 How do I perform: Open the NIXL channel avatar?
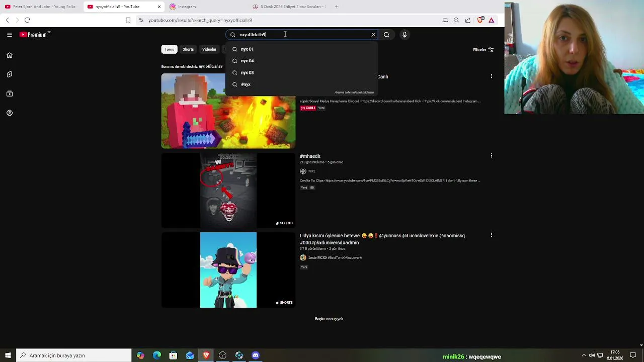point(303,171)
